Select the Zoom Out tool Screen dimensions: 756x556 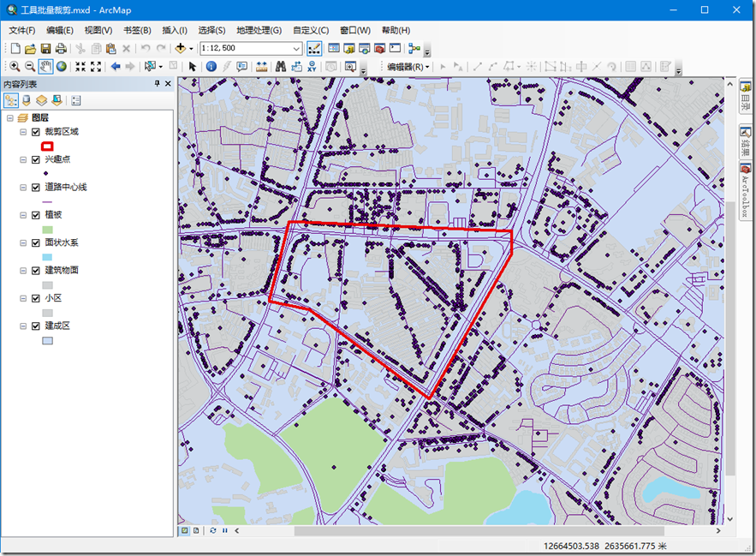pyautogui.click(x=30, y=67)
